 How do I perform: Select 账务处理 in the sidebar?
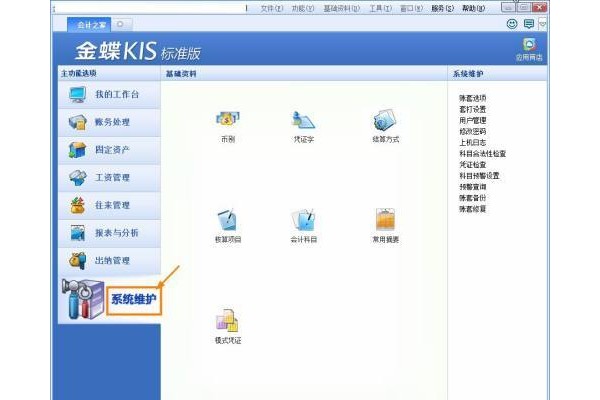(109, 122)
